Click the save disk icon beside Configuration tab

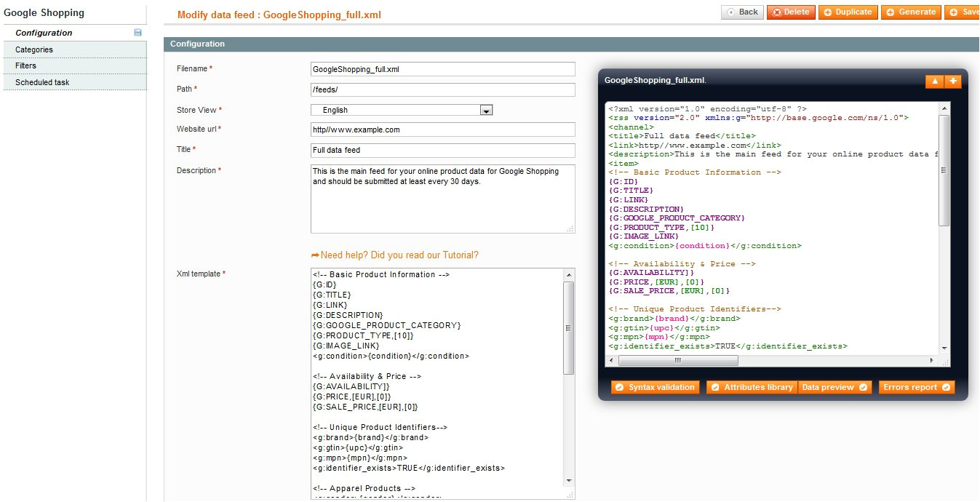138,33
